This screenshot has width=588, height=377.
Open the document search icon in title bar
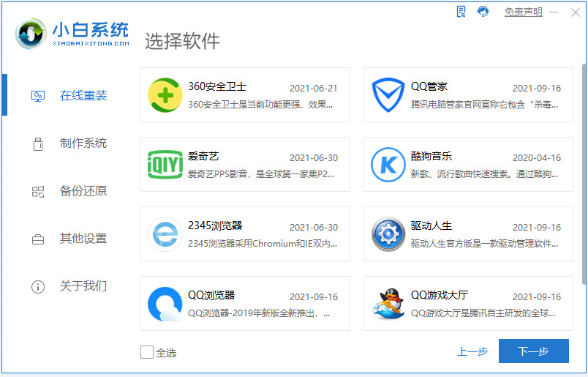click(461, 12)
